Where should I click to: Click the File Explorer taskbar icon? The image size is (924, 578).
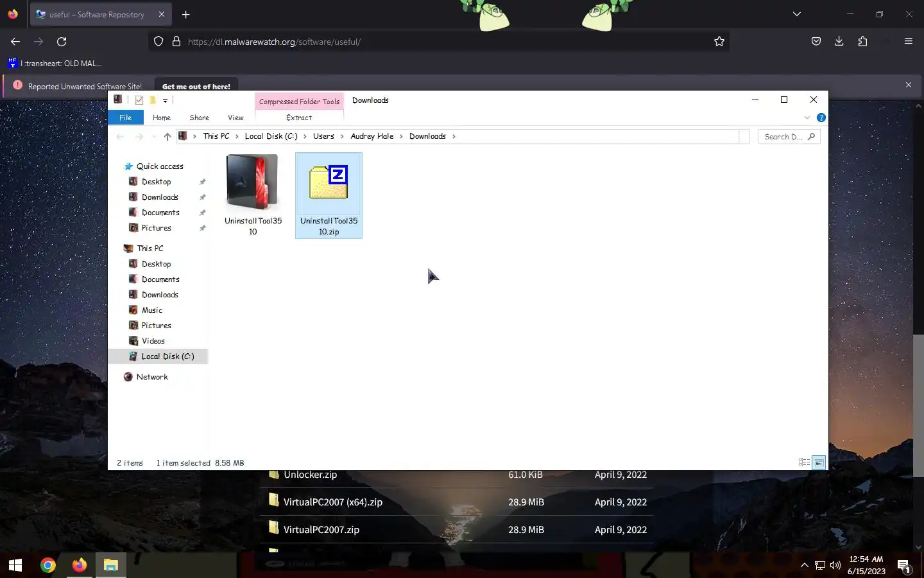tap(111, 565)
